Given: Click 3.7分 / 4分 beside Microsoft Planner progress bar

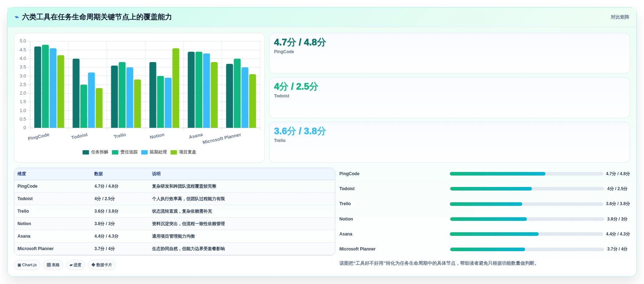Looking at the screenshot, I should point(617,249).
